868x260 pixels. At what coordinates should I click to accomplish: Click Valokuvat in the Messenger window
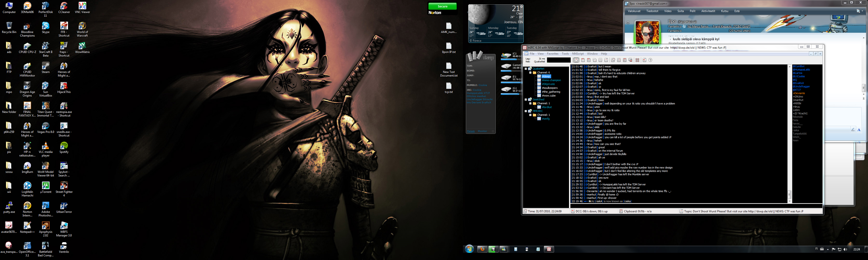click(634, 11)
